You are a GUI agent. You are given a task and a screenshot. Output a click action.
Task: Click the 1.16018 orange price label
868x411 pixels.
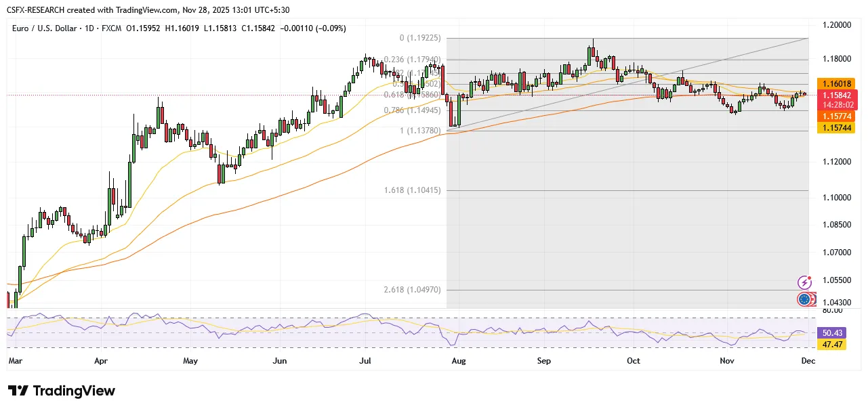click(838, 83)
